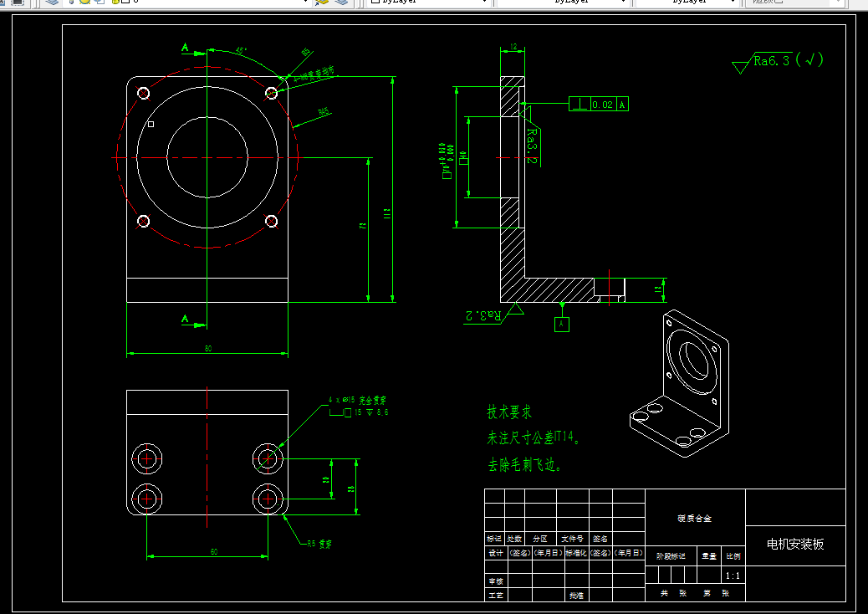Select the 12 thickness dimension text
This screenshot has height=614, width=868.
pyautogui.click(x=513, y=47)
